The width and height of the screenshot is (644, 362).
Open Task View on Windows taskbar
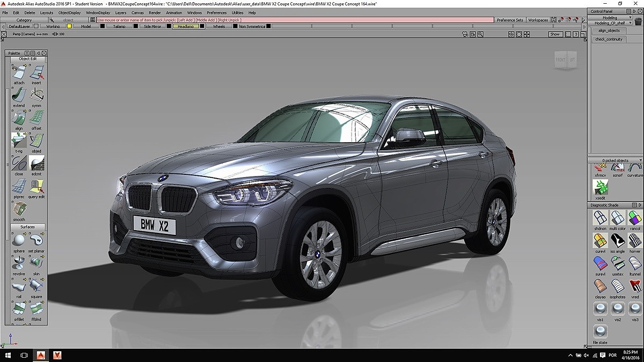point(24,355)
